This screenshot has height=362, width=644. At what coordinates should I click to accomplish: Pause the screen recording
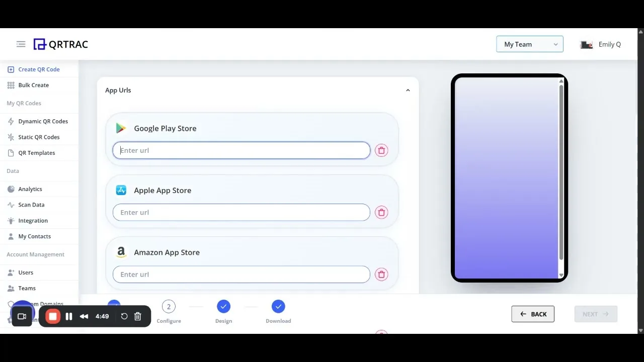point(69,316)
